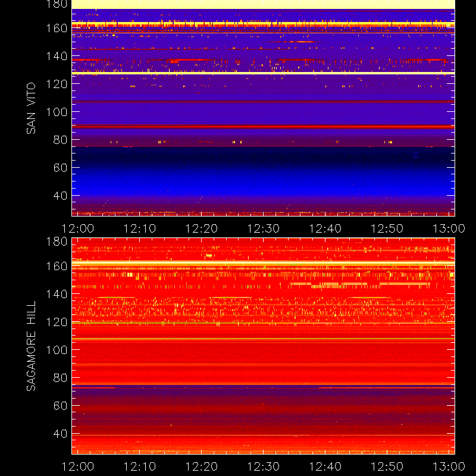Image resolution: width=476 pixels, height=476 pixels.
Task: Pick the 80 tick label on Sagamore Hill plot
Action: (x=60, y=378)
